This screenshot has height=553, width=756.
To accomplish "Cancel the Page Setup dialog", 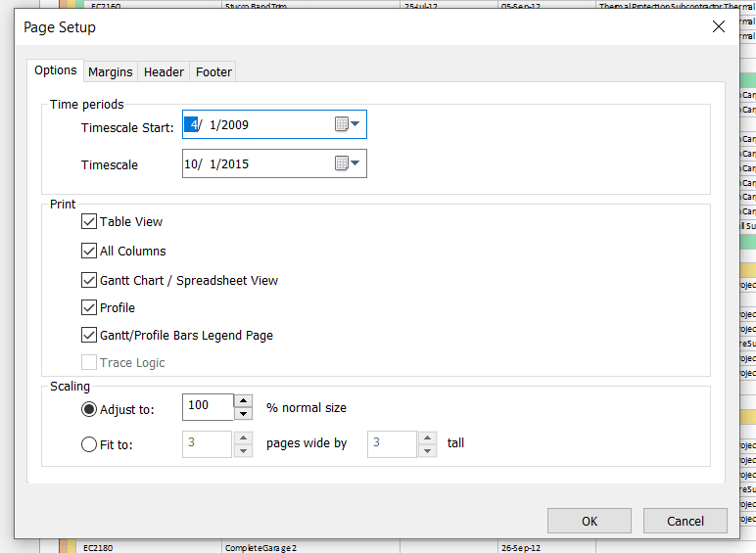I will pyautogui.click(x=685, y=521).
